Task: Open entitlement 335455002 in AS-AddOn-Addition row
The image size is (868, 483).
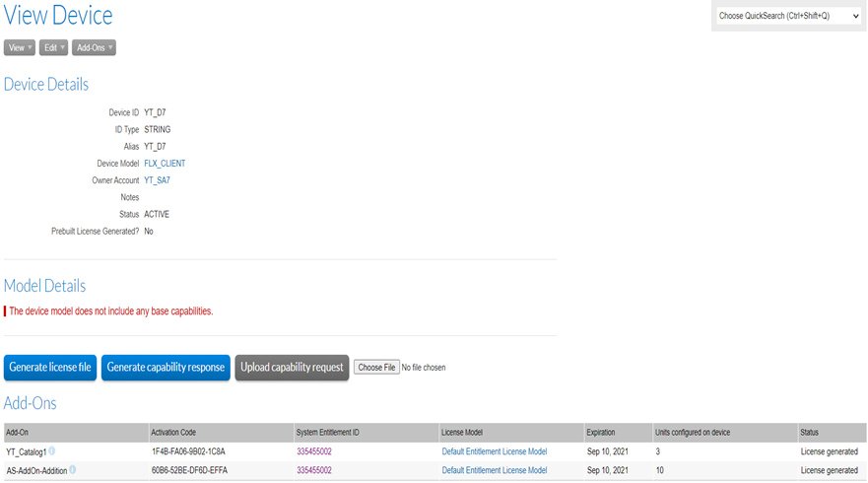Action: coord(314,470)
